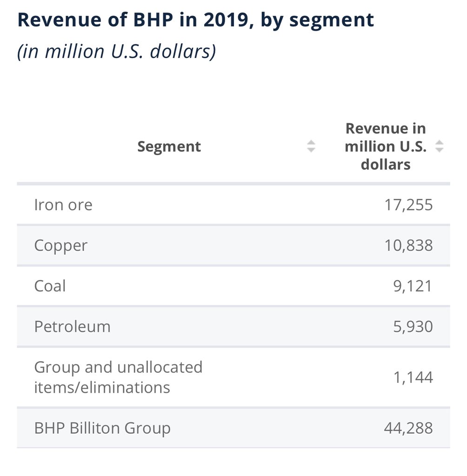Viewport: 467px width, 476px height.
Task: Click the in million U.S. dollars subtitle
Action: point(117,51)
